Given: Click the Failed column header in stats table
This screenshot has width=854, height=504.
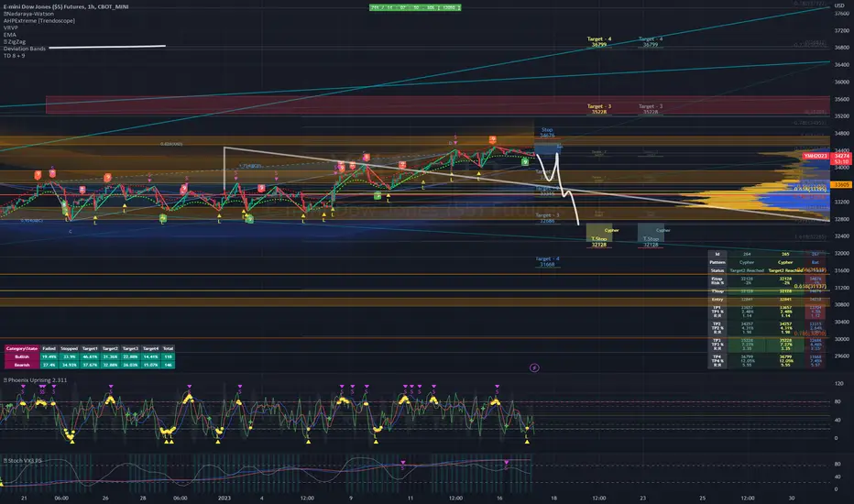Looking at the screenshot, I should pos(49,348).
